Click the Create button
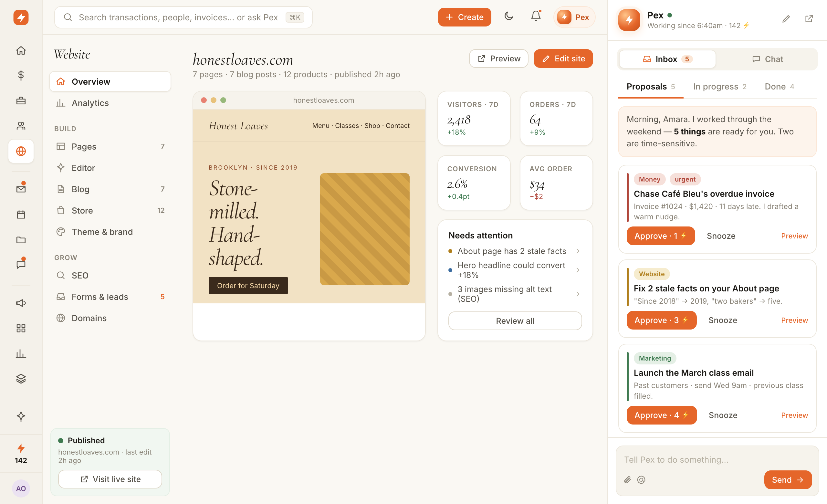This screenshot has height=504, width=827. 465,17
